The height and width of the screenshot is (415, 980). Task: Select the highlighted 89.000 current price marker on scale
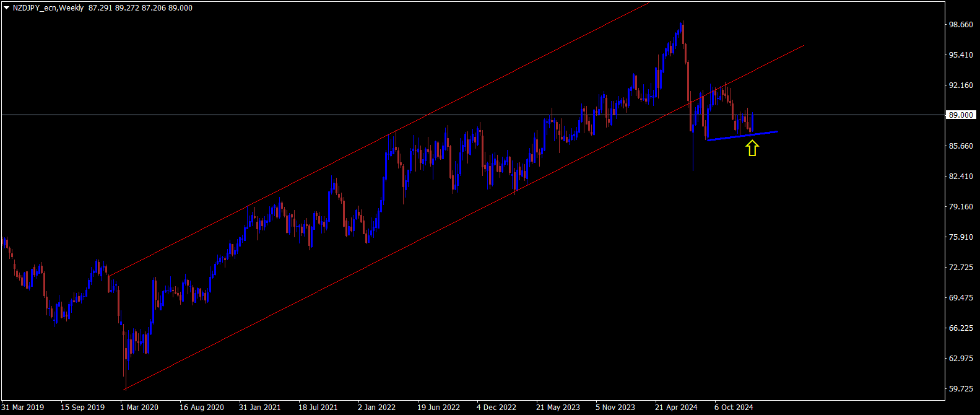[x=961, y=115]
